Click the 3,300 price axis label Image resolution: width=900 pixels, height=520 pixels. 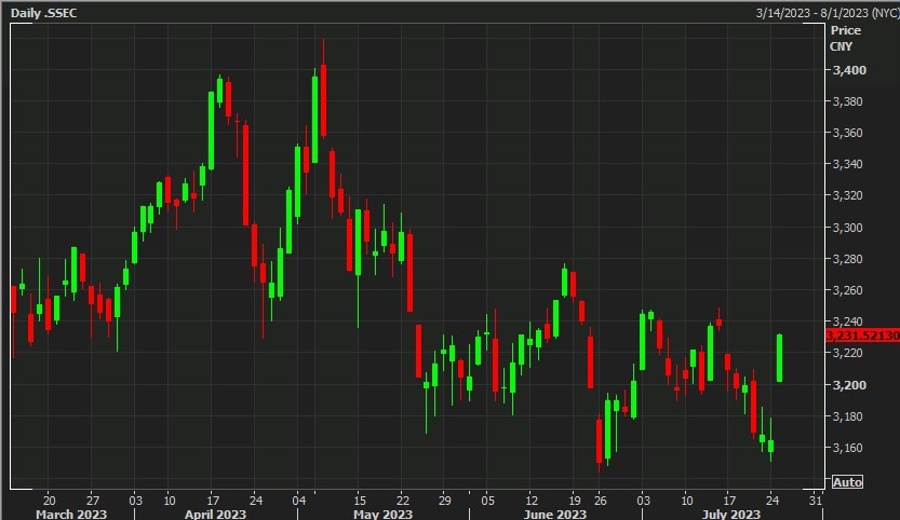(847, 228)
